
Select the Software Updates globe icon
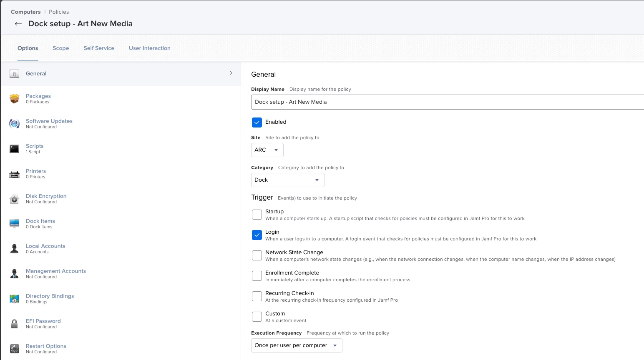point(15,124)
